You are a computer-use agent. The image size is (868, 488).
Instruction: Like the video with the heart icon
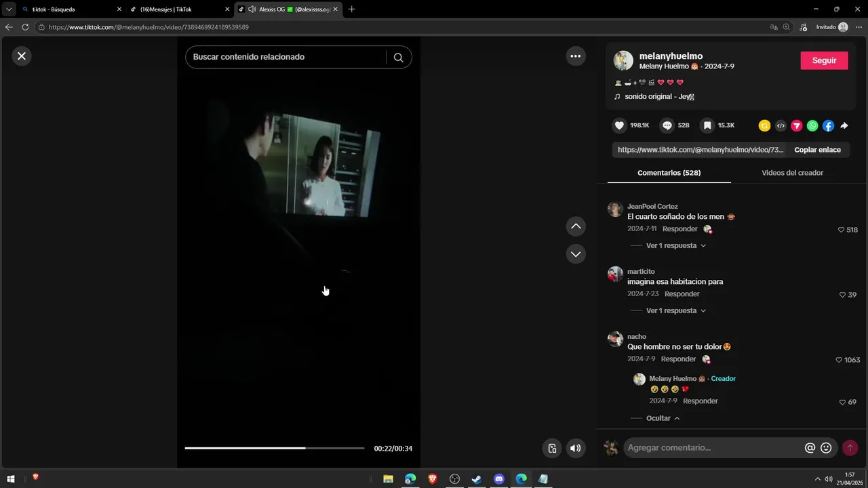click(x=619, y=125)
